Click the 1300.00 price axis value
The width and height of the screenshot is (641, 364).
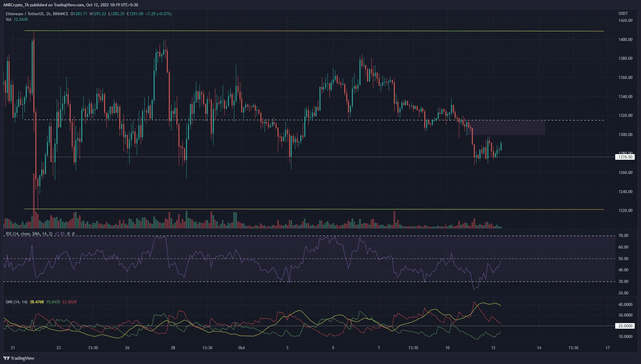[x=625, y=135]
